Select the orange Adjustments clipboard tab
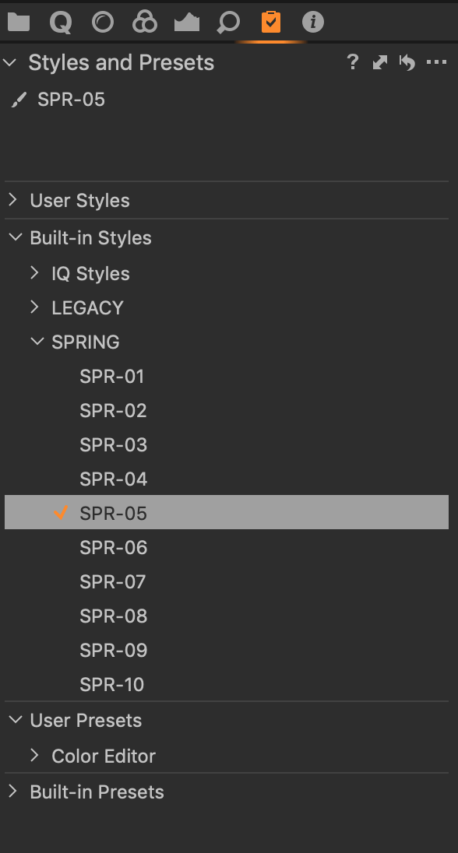 [x=270, y=22]
